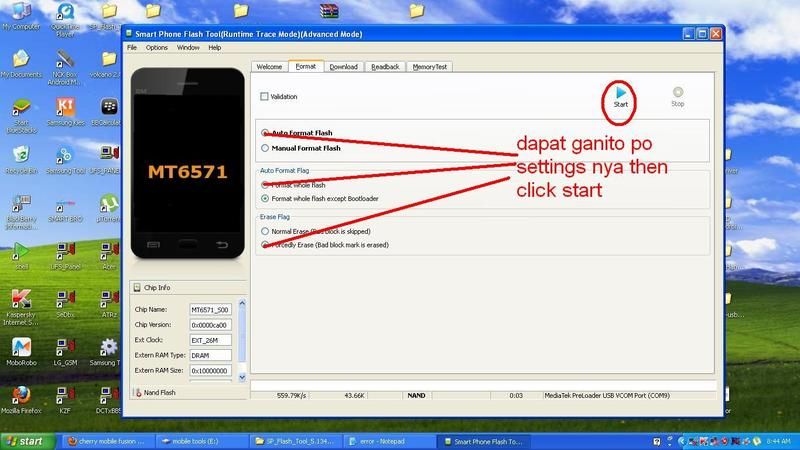Open the Help menu
Screen dimensions: 800x450
point(214,47)
